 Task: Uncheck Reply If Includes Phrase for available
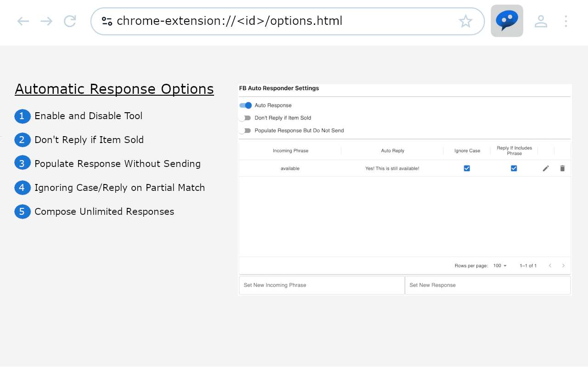pyautogui.click(x=514, y=168)
